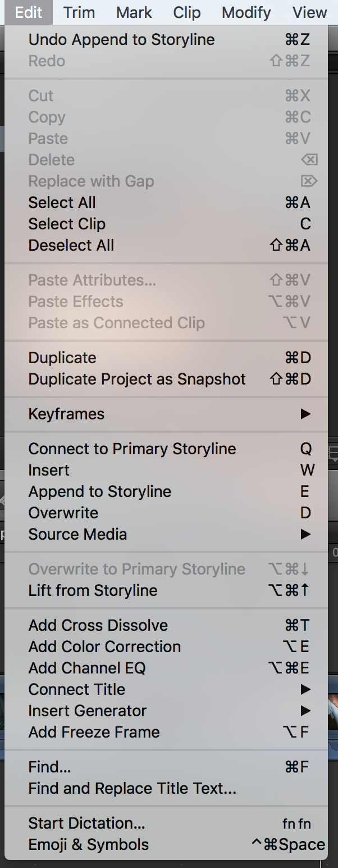Image resolution: width=338 pixels, height=868 pixels.
Task: Add Cross Dissolve transition
Action: point(166,626)
